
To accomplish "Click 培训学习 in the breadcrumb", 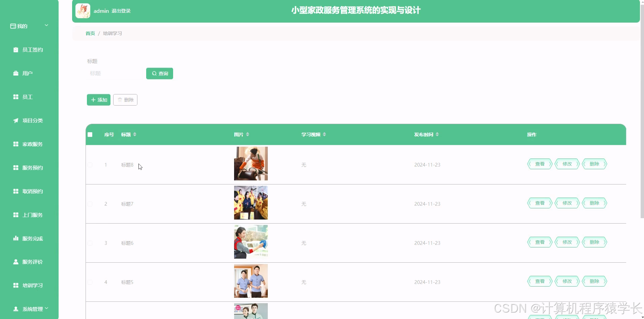I will click(x=112, y=33).
